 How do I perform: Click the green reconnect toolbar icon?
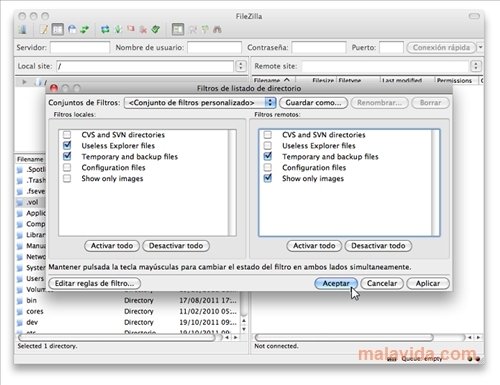[x=156, y=30]
